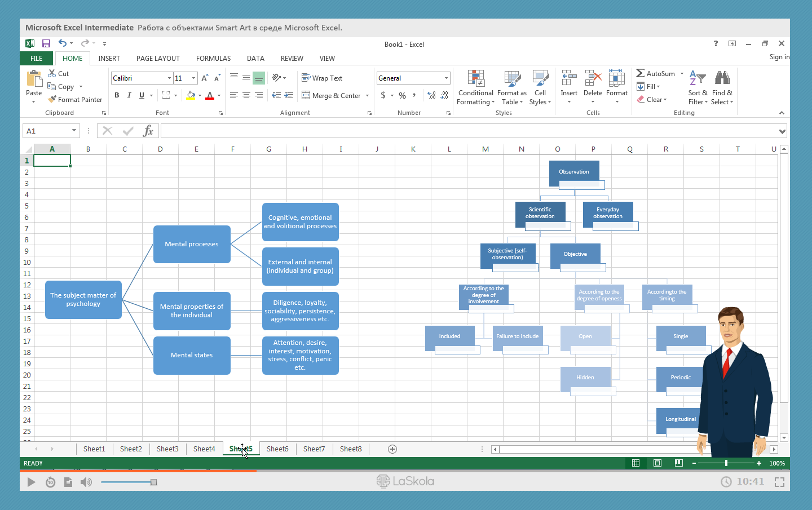Add a new sheet with plus icon
Viewport: 812px width, 510px height.
[392, 449]
